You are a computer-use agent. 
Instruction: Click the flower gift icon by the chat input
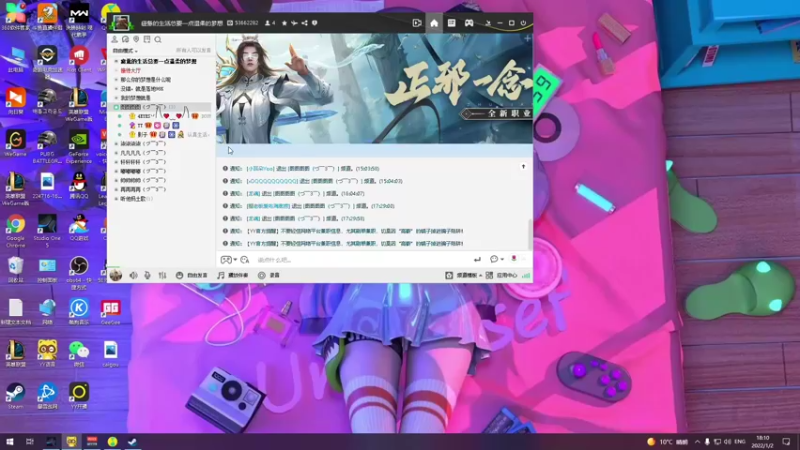click(x=514, y=259)
